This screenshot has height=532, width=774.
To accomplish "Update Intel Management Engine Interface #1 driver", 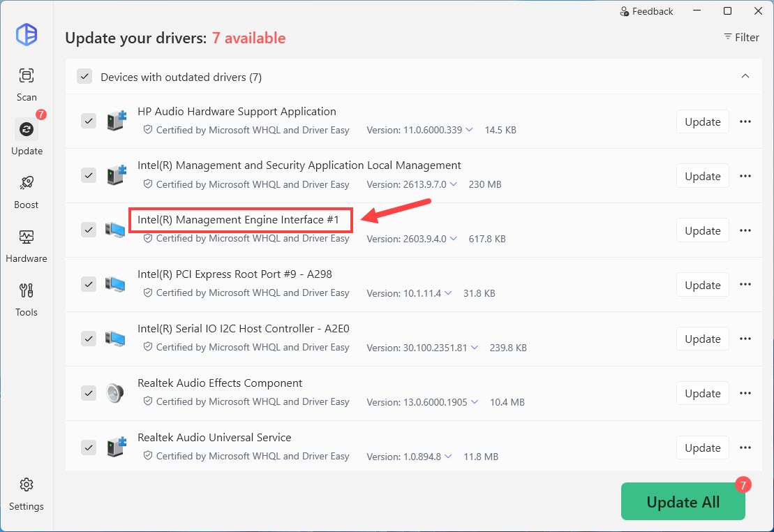I will (702, 230).
